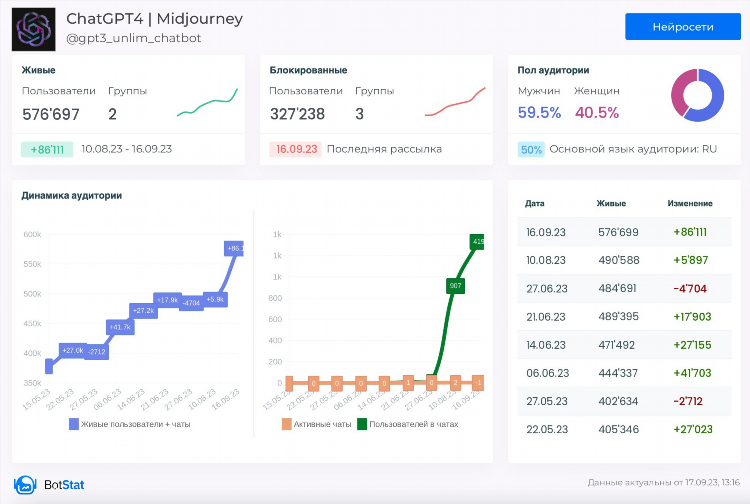Click the +41.7k chart data label

tap(120, 327)
